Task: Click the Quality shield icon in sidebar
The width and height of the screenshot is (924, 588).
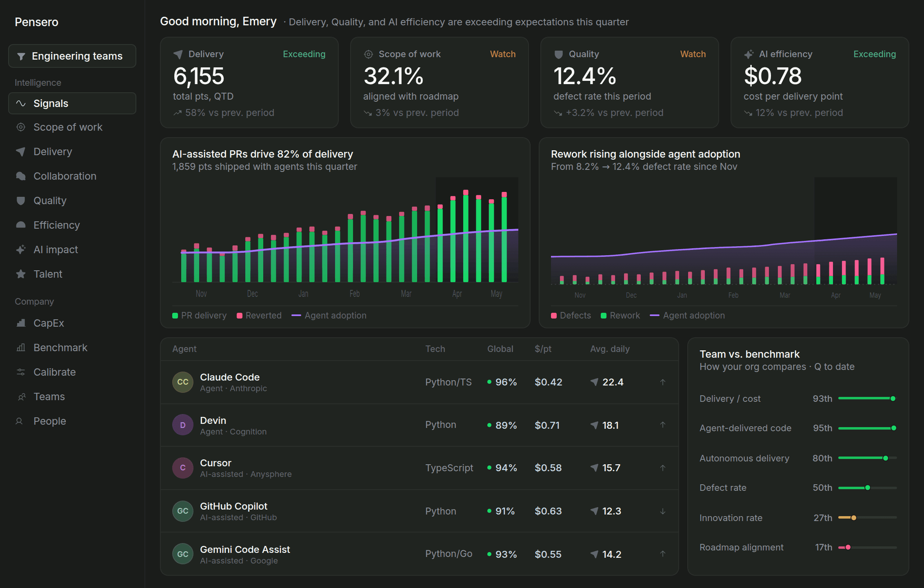Action: click(21, 200)
